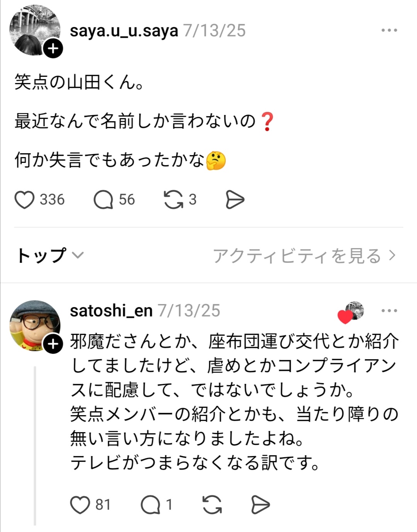The image size is (417, 532).
Task: Open saya.u_u.saya's profile from username
Action: point(124,31)
